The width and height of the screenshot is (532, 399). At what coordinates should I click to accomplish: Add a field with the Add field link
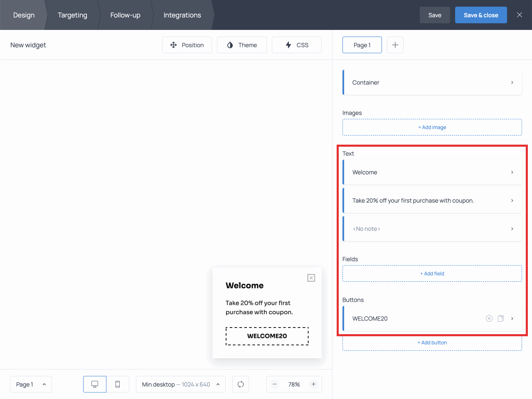432,273
